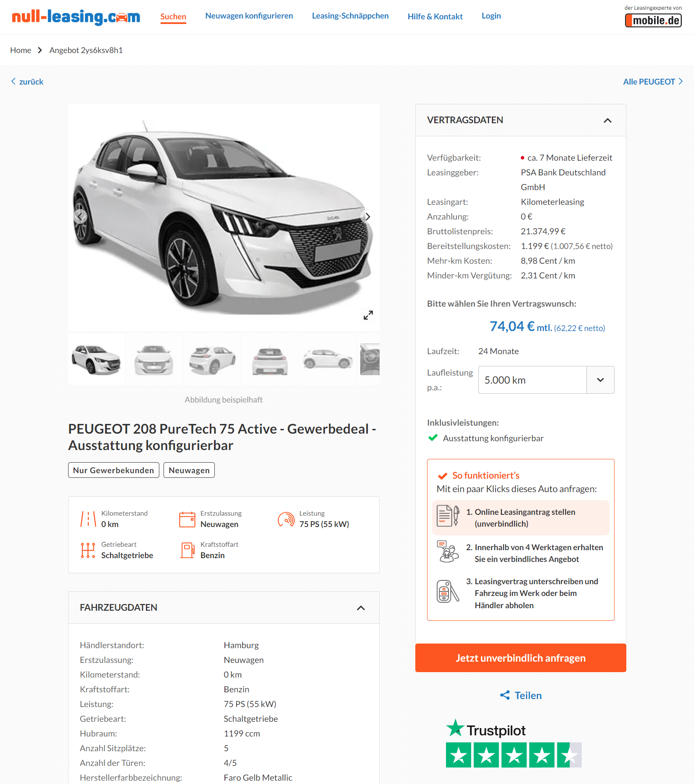This screenshot has height=784, width=694.
Task: Click the Kraftstoffart fuel pump icon
Action: (x=187, y=550)
